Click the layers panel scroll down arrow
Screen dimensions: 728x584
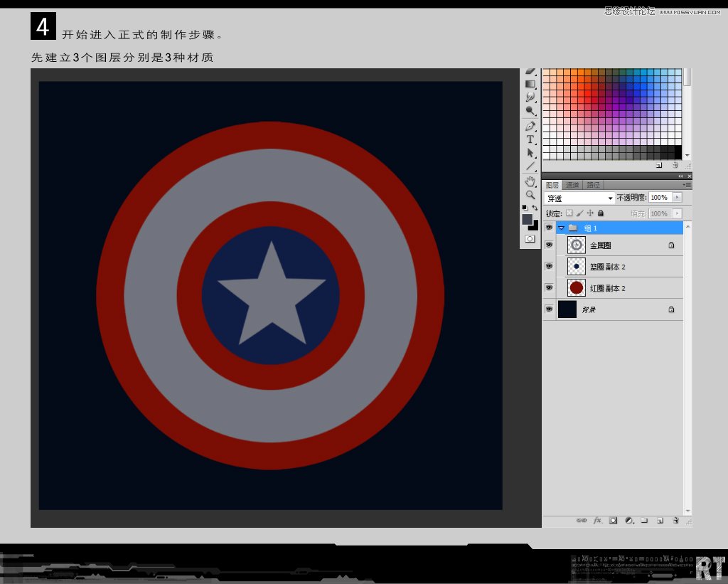coord(687,511)
